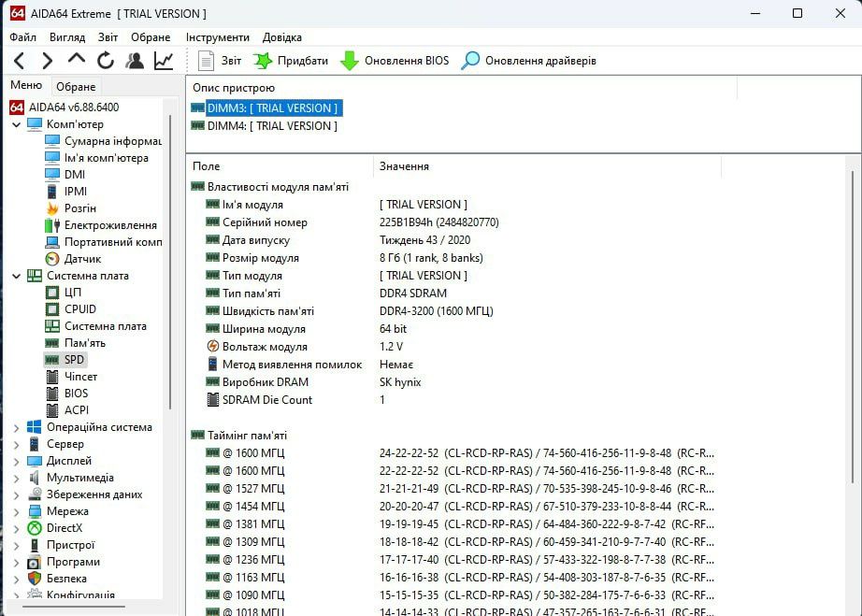The height and width of the screenshot is (616, 862).
Task: Go back with the left arrow toolbar icon
Action: (x=20, y=61)
